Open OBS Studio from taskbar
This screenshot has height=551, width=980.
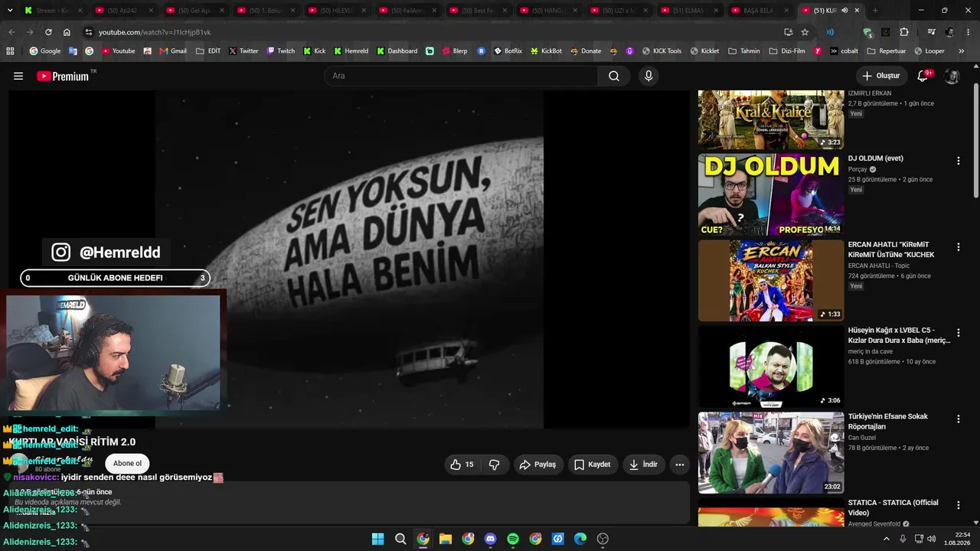(603, 539)
